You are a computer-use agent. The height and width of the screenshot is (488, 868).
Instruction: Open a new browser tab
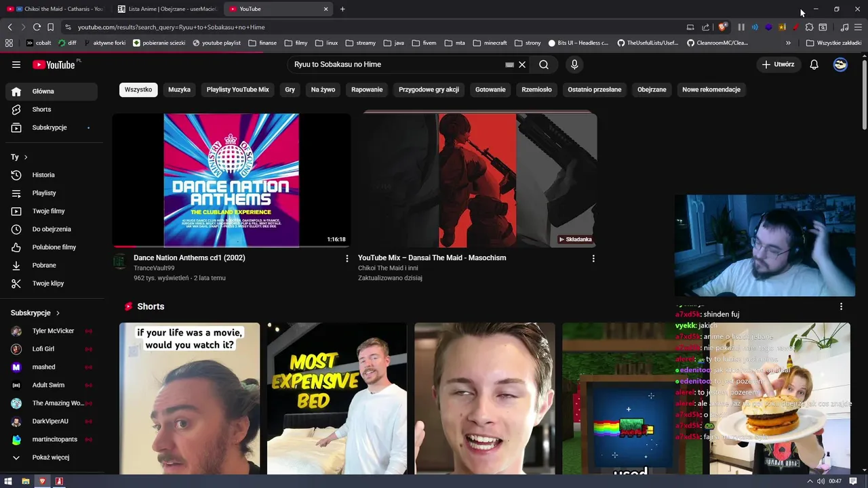[342, 9]
